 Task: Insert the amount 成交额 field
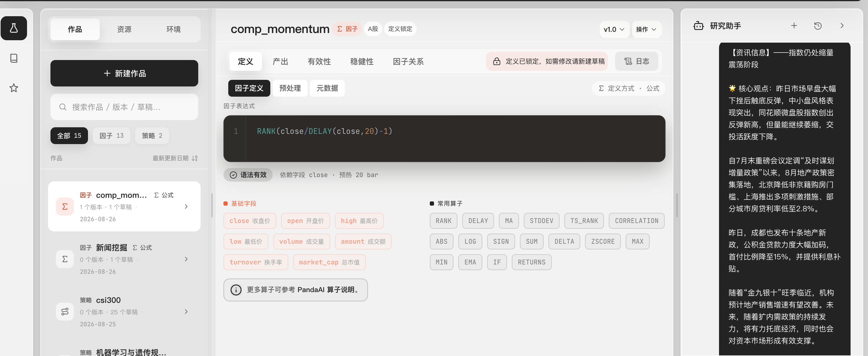click(363, 242)
